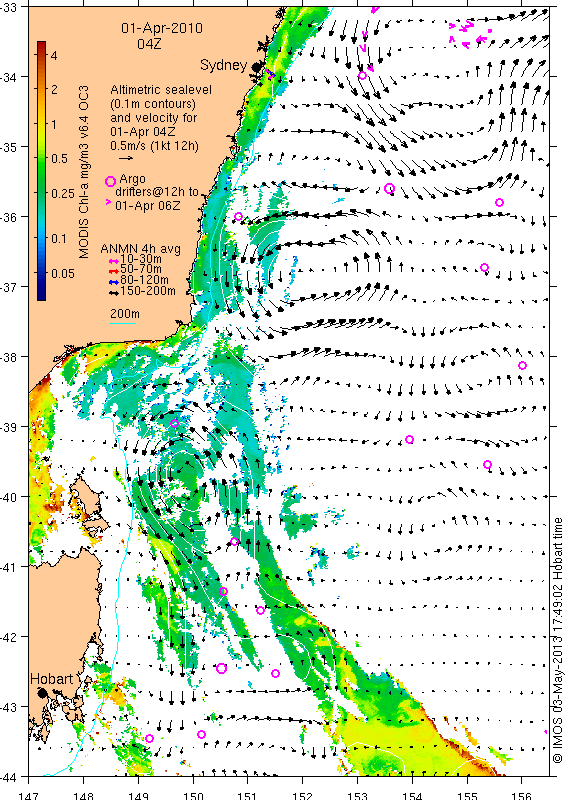Click the latitude axis label "-42"

[x=9, y=637]
